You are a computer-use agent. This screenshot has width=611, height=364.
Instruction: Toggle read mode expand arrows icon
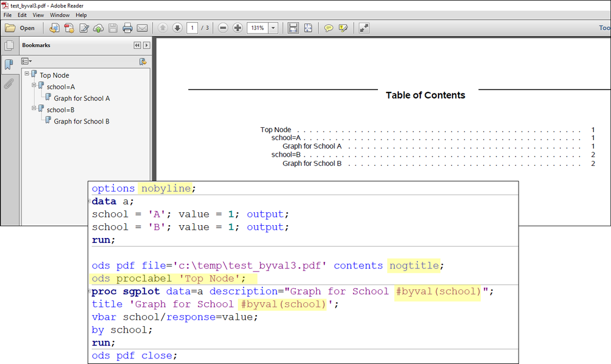[x=364, y=28]
